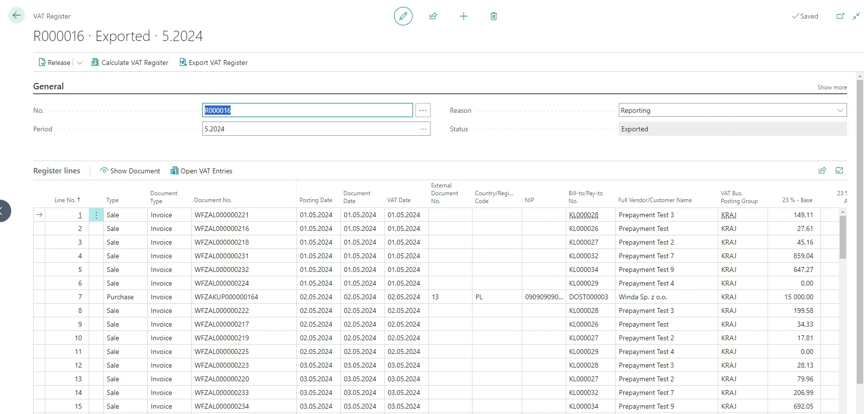Click the pencil edit icon
Image resolution: width=868 pixels, height=414 pixels.
click(403, 16)
